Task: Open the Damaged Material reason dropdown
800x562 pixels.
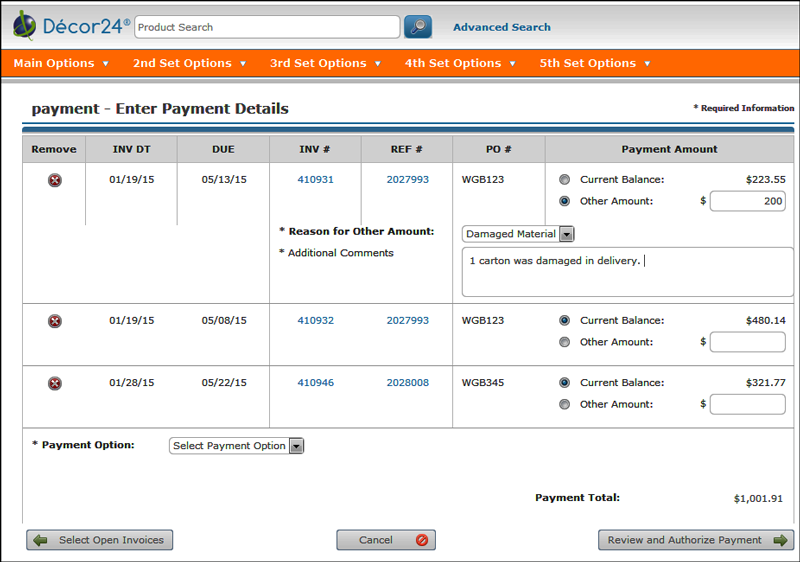Action: pyautogui.click(x=519, y=234)
